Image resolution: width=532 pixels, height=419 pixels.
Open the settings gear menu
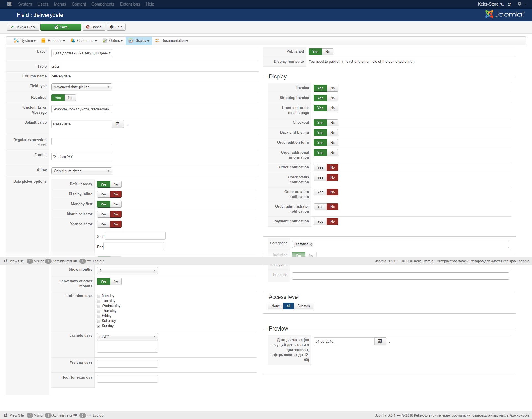click(x=520, y=4)
